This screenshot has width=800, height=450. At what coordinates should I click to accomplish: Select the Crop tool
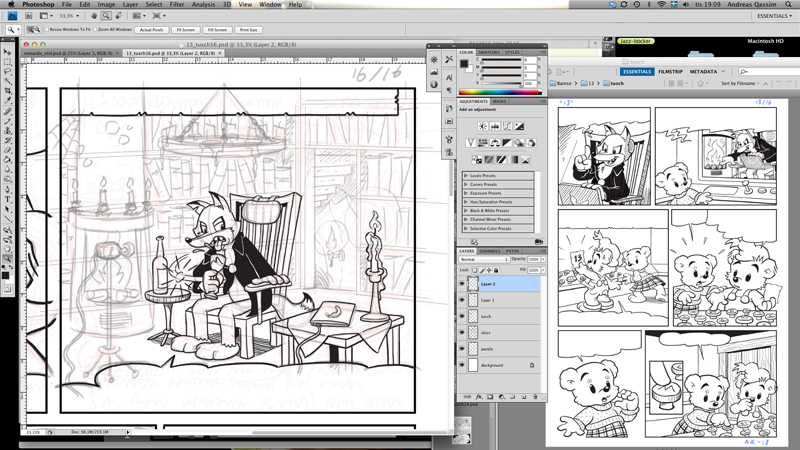point(7,91)
